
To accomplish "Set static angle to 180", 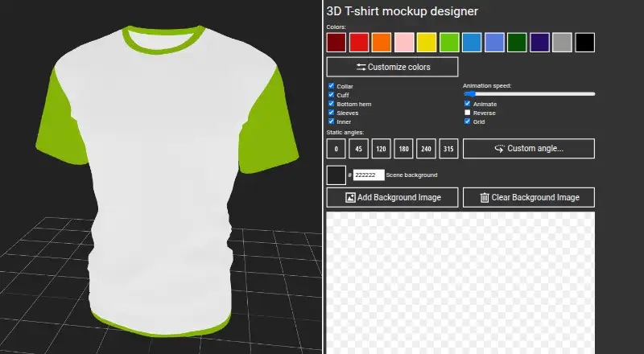I will (404, 148).
